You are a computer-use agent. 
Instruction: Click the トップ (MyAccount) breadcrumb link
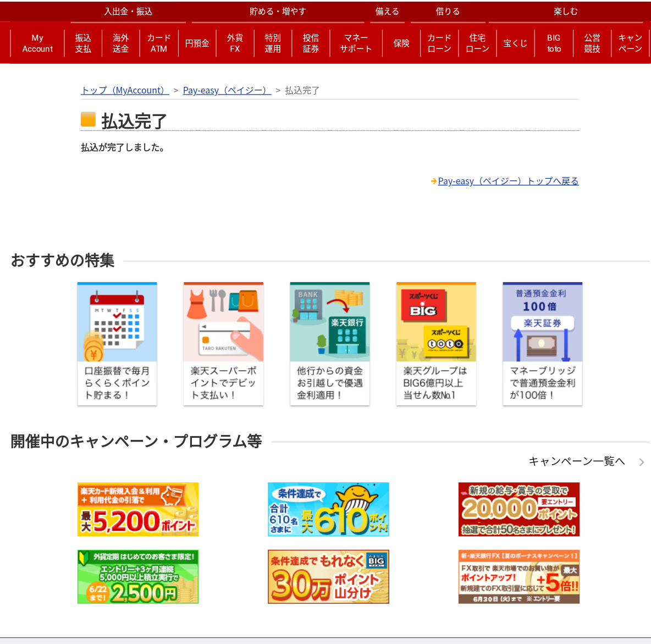click(125, 90)
